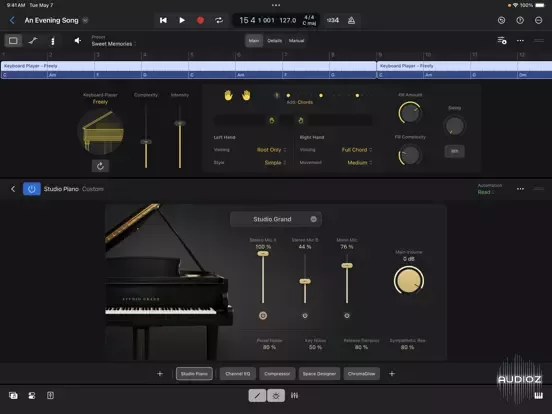Click the Main Volume knob
This screenshot has width=552, height=414.
(409, 280)
